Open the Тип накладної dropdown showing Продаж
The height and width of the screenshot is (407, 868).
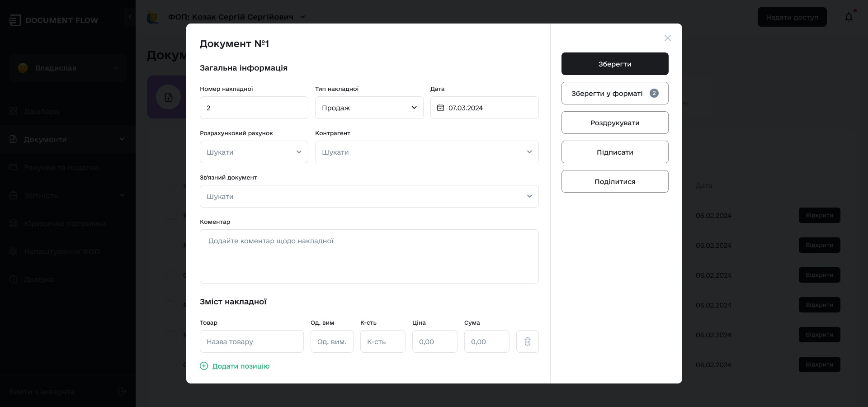click(x=369, y=108)
